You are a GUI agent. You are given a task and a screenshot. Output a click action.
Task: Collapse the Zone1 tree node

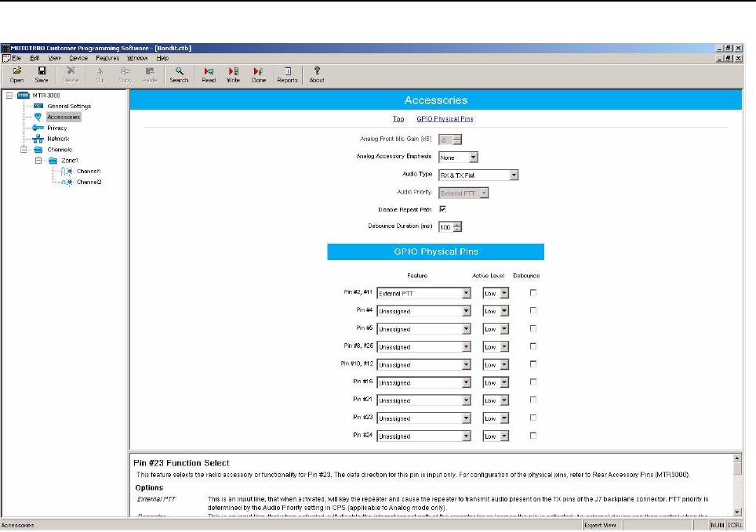38,161
